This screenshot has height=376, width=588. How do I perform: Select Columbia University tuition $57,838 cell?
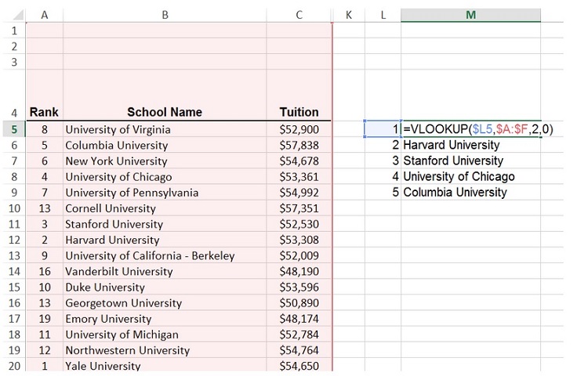pos(299,145)
